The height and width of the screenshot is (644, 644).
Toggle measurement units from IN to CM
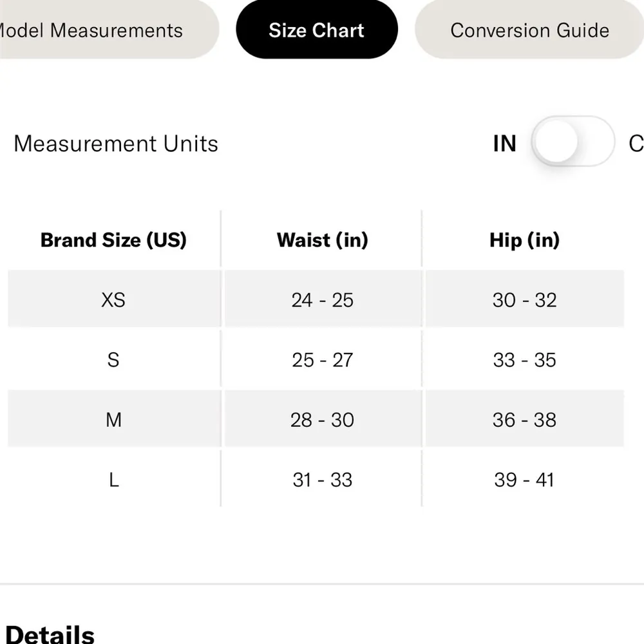[573, 142]
